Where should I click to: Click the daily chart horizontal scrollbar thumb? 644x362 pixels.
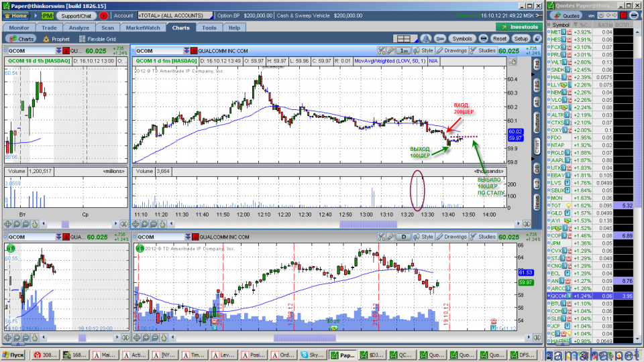[305, 337]
